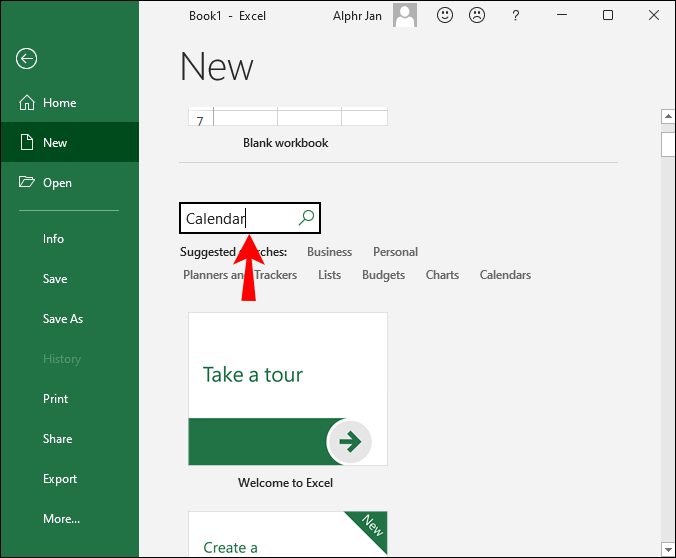The height and width of the screenshot is (558, 676).
Task: Click the Home house icon in sidebar
Action: [27, 103]
